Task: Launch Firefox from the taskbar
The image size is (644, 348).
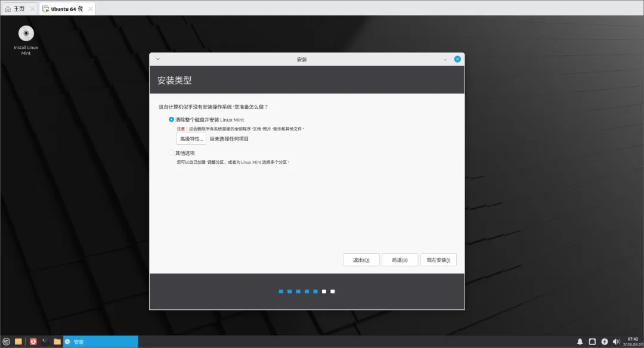Action: [33, 341]
